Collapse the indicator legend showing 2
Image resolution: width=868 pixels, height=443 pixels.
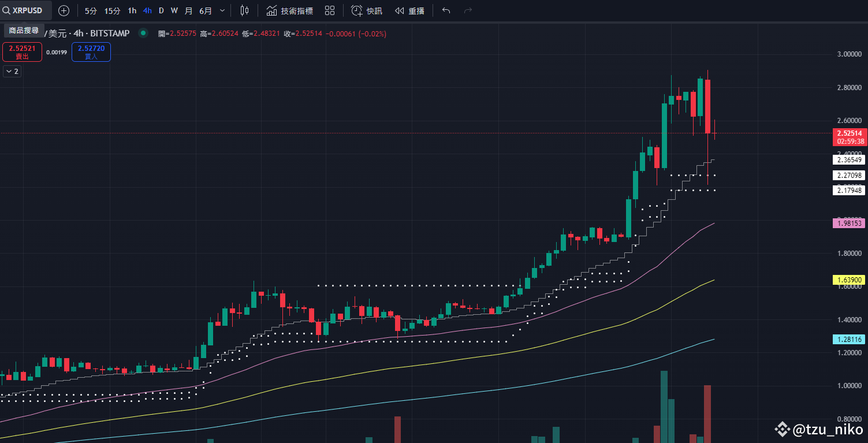point(12,72)
